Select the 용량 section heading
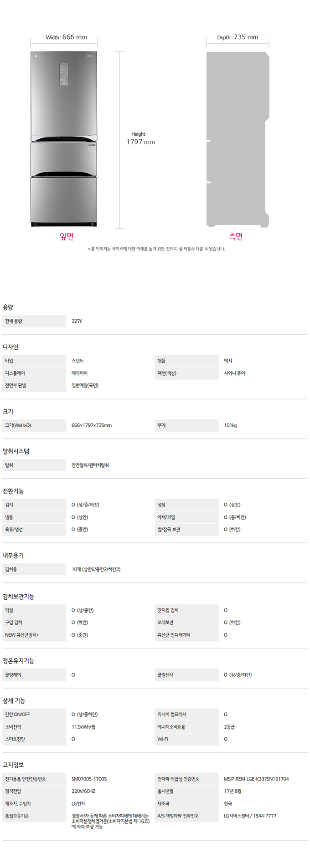This screenshot has width=310, height=868. coord(8,307)
